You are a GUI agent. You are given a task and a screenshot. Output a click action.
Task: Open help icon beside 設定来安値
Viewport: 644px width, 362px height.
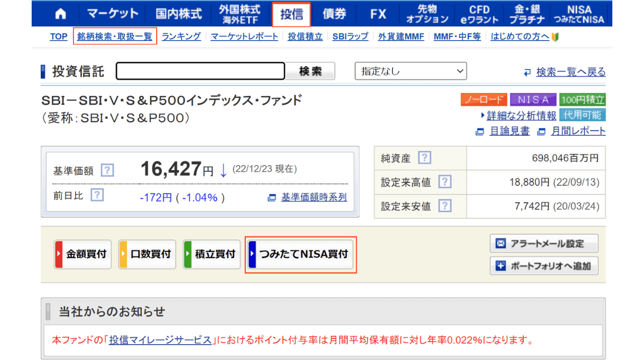(444, 206)
